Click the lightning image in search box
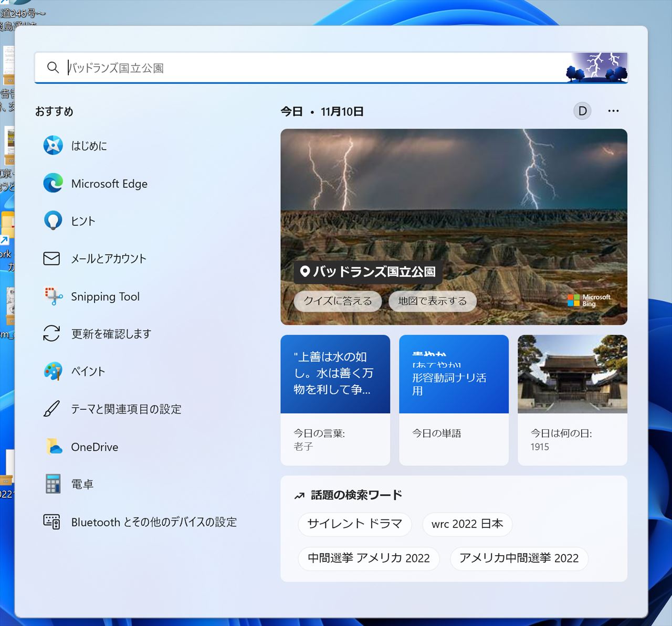The height and width of the screenshot is (626, 672). [596, 68]
